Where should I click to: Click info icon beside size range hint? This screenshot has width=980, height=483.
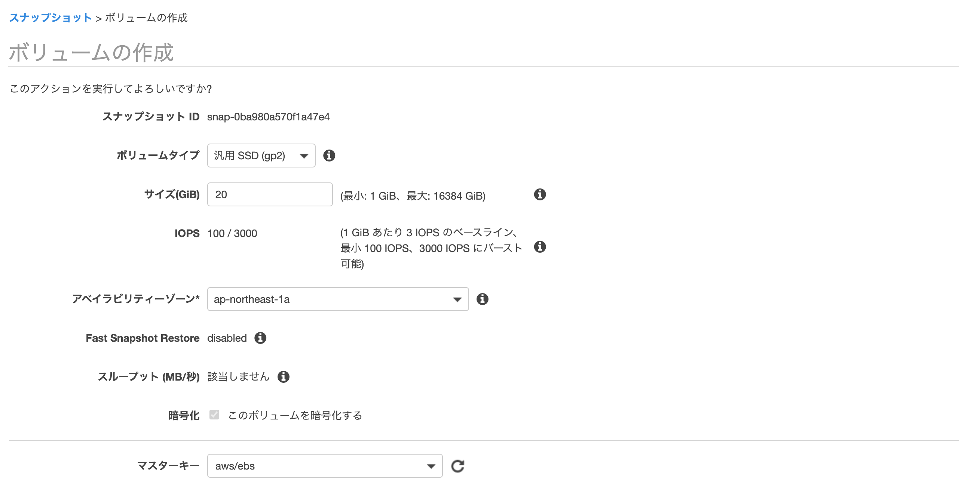(x=539, y=195)
